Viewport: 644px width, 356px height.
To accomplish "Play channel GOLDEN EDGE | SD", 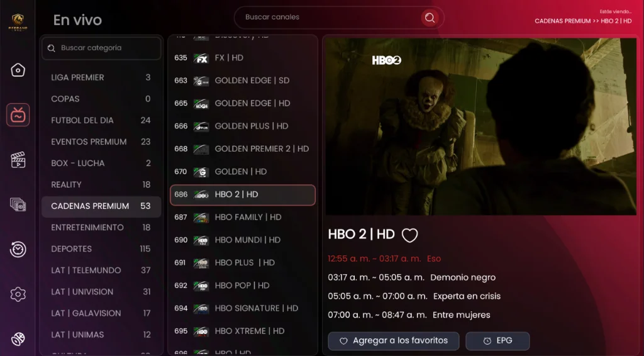I will click(243, 81).
